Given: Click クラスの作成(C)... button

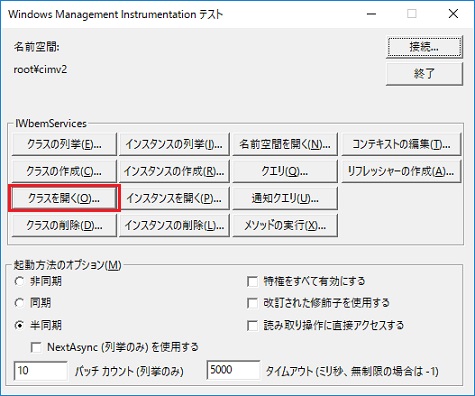Looking at the screenshot, I should 64,171.
